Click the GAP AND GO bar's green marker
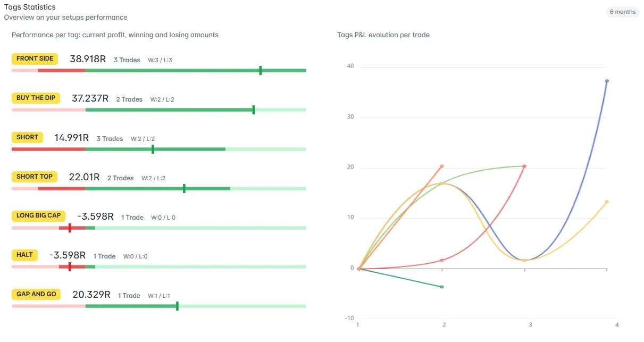644x342 pixels. (x=177, y=306)
